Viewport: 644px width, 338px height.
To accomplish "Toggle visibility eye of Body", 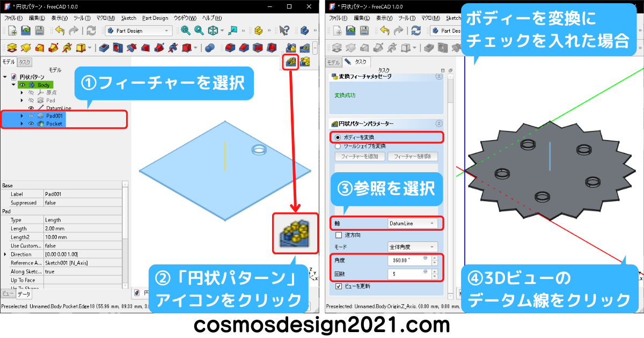I will coord(23,85).
